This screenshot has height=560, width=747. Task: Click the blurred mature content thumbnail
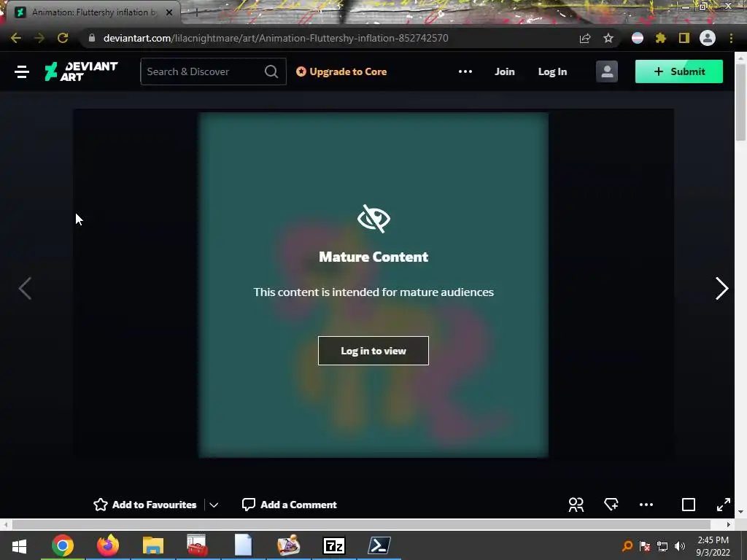(x=373, y=285)
